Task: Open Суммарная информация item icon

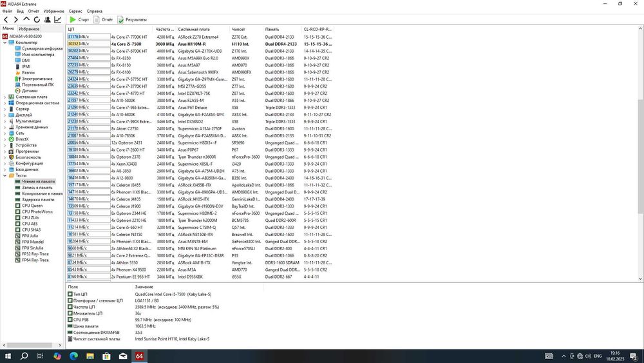Action: (17, 48)
